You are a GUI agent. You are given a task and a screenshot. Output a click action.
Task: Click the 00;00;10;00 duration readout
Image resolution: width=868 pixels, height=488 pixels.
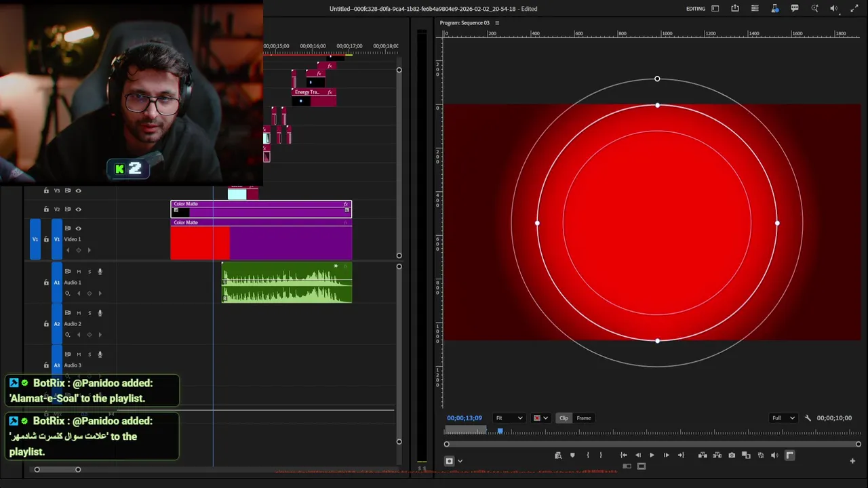click(x=834, y=418)
